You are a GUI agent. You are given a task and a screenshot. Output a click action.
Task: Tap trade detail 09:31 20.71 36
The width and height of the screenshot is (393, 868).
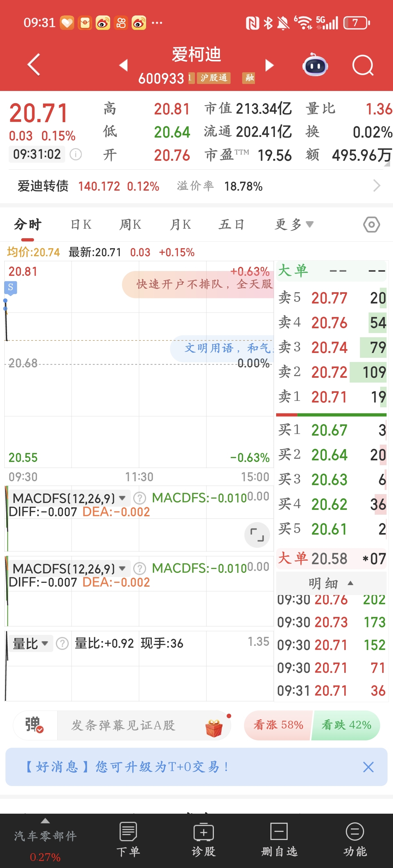coord(331,691)
